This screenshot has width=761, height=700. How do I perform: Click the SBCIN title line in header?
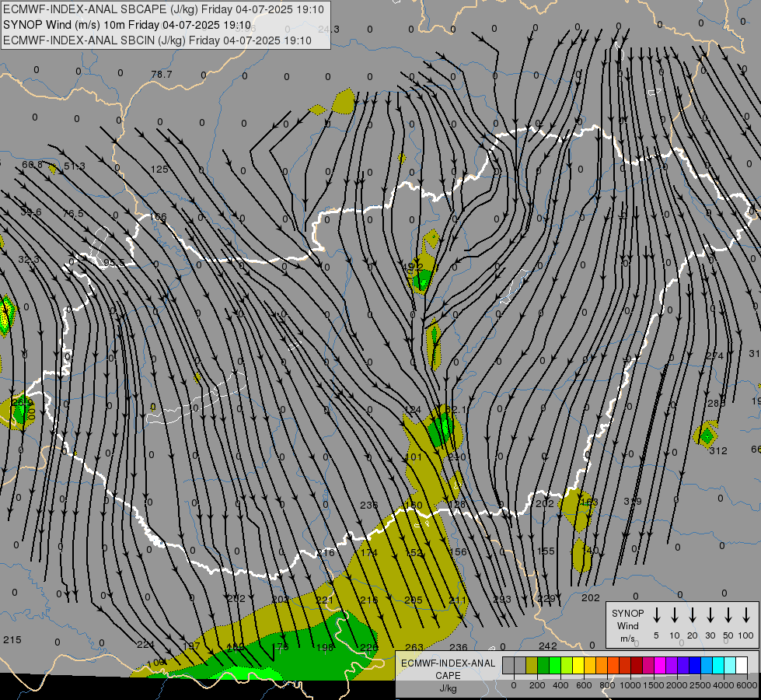157,40
